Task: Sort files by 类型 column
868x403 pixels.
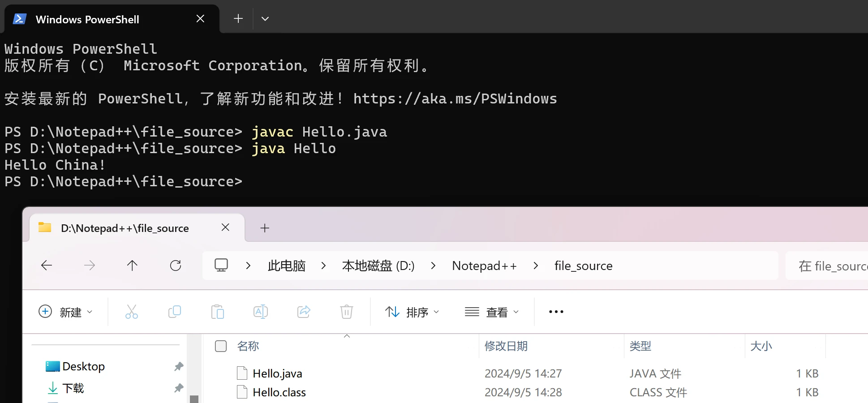Action: pyautogui.click(x=640, y=346)
